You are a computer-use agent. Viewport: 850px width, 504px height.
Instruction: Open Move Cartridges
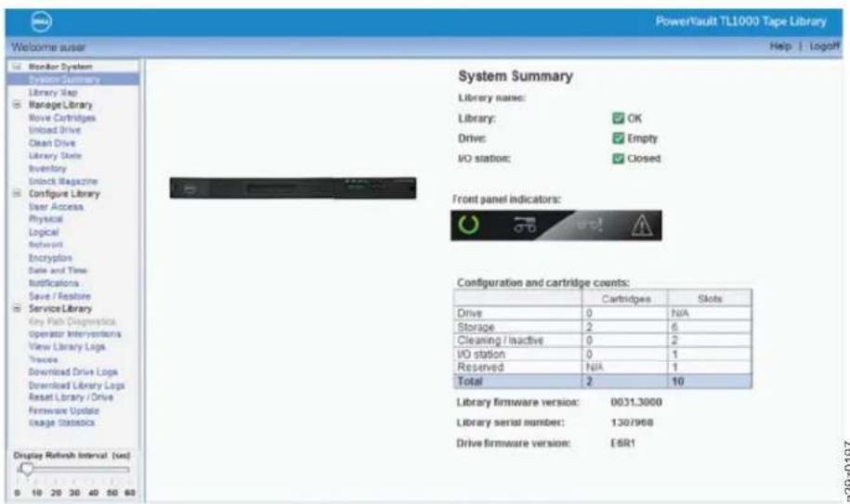(62, 118)
